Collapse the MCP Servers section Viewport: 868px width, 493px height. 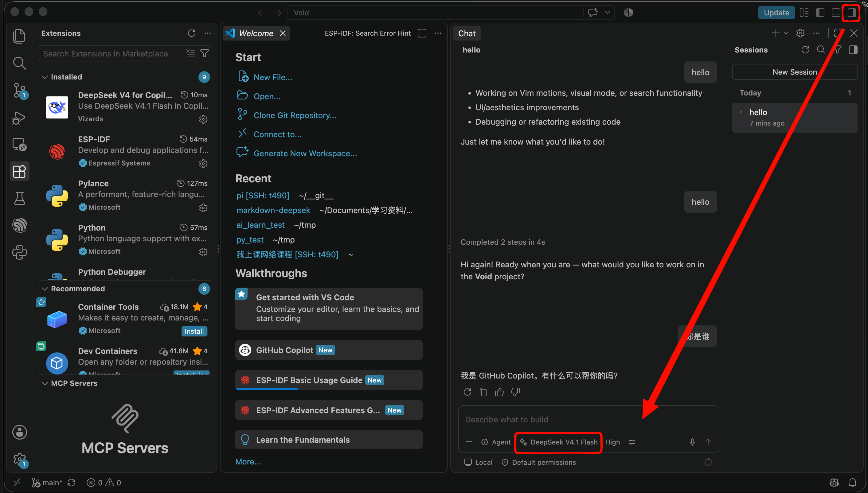pos(44,383)
